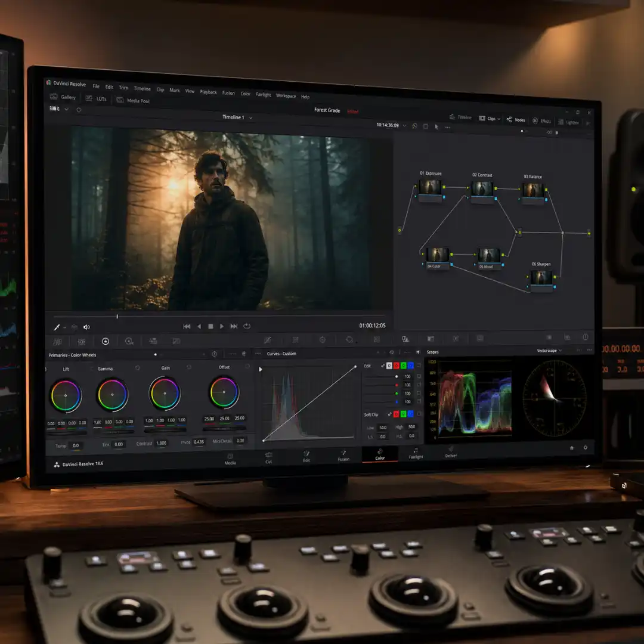Screen dimensions: 644x644
Task: Reset Gain wheel with its reset icon
Action: 189,367
